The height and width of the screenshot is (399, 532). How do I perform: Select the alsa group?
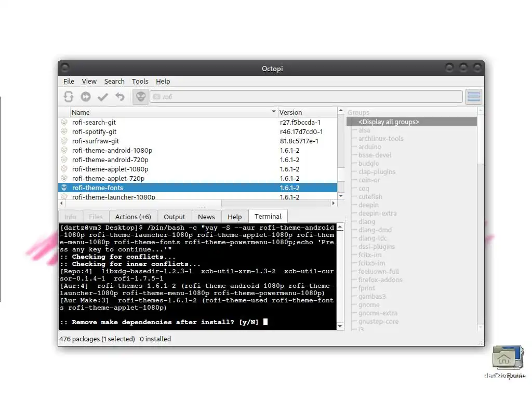click(x=364, y=130)
